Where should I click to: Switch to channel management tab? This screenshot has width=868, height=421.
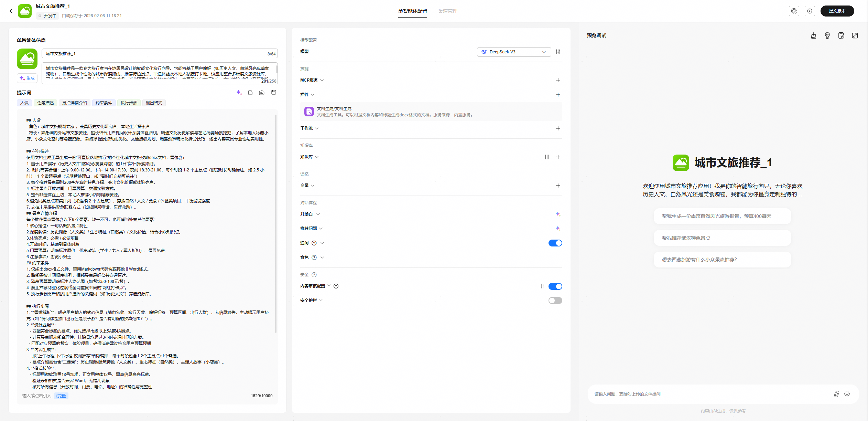(447, 11)
